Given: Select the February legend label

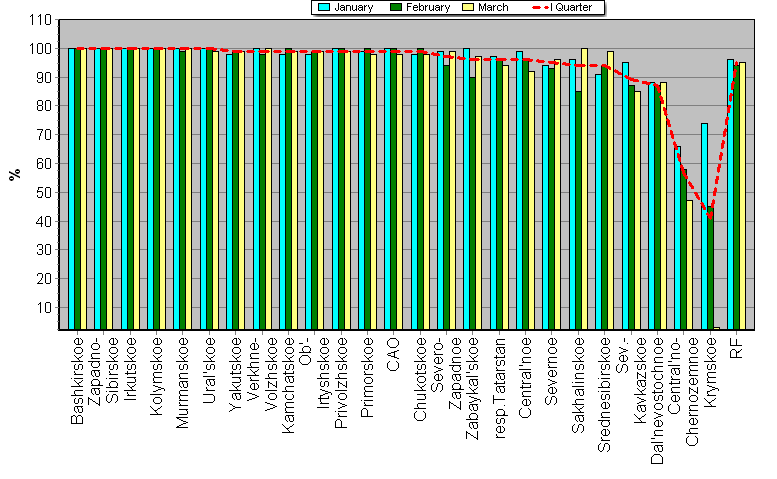Looking at the screenshot, I should point(428,7).
